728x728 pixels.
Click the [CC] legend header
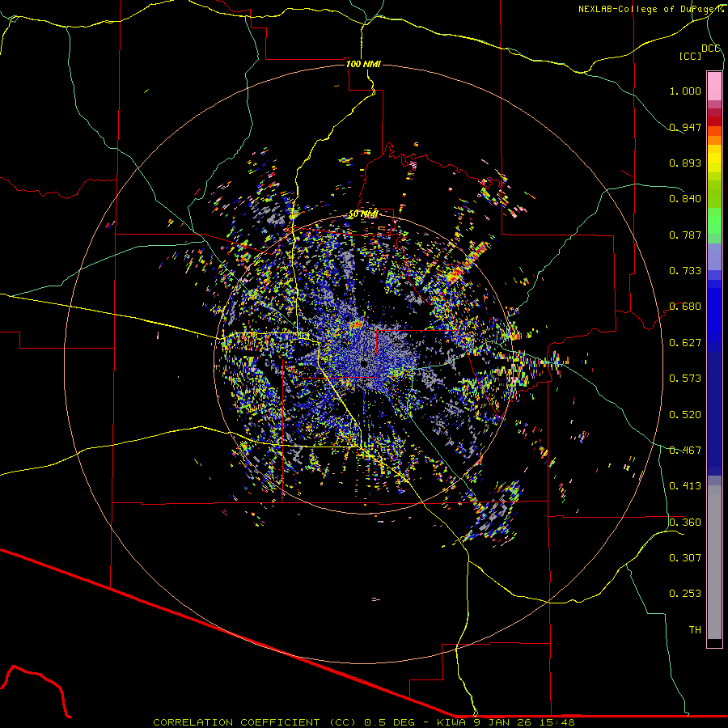690,56
